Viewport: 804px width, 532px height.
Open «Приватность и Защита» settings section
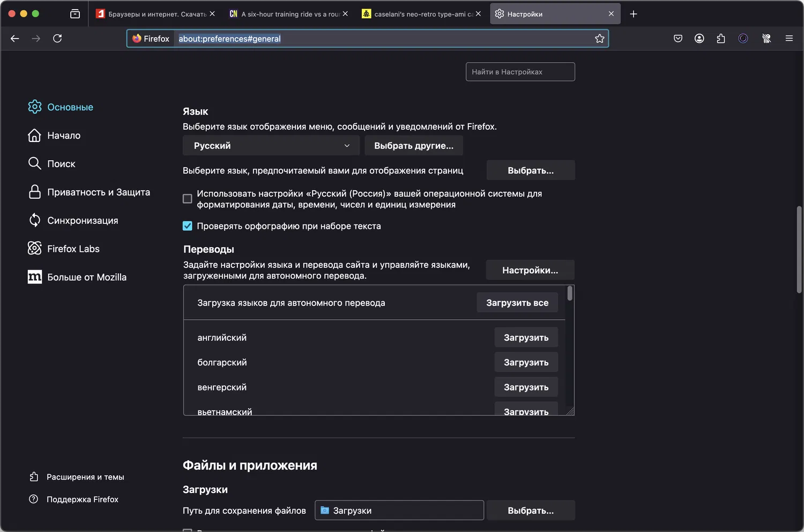click(x=98, y=192)
